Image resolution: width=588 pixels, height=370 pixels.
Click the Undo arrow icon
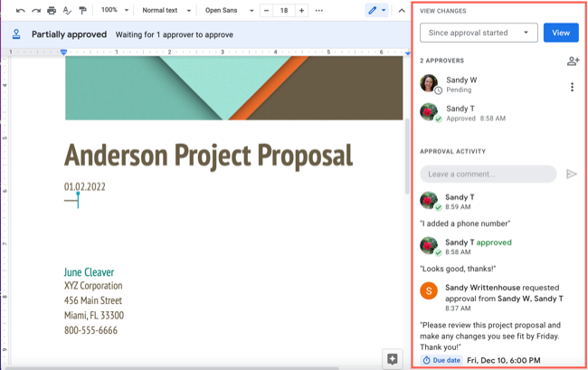pos(20,11)
